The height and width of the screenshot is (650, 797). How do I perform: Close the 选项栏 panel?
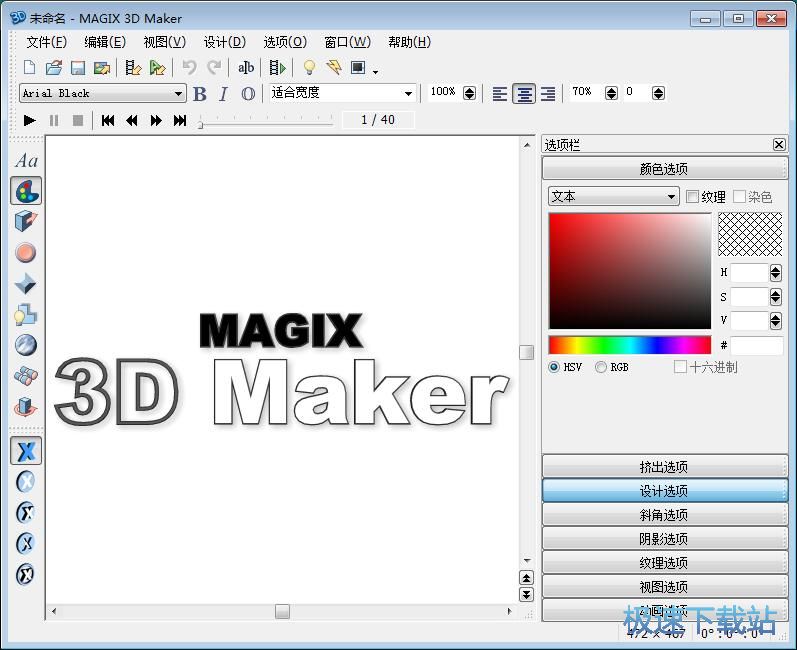(x=779, y=145)
